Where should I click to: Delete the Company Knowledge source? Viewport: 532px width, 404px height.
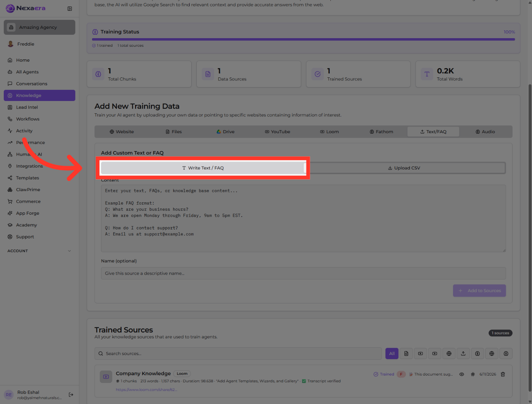click(x=503, y=374)
